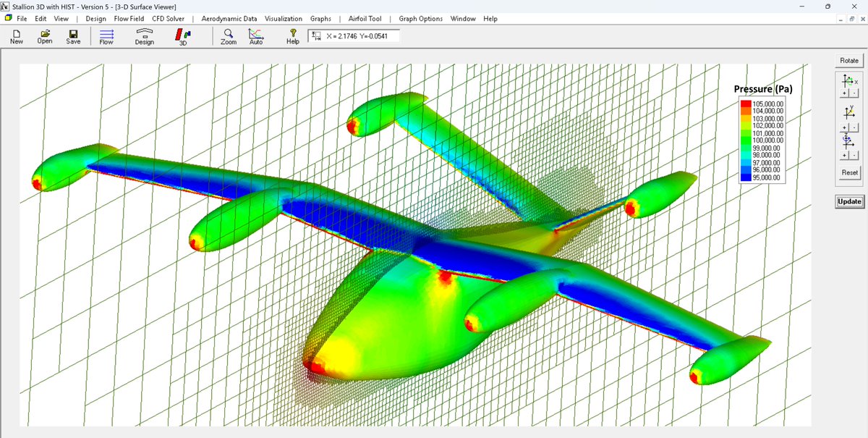Click the Auto scale graph icon
The width and height of the screenshot is (868, 438).
tap(256, 33)
